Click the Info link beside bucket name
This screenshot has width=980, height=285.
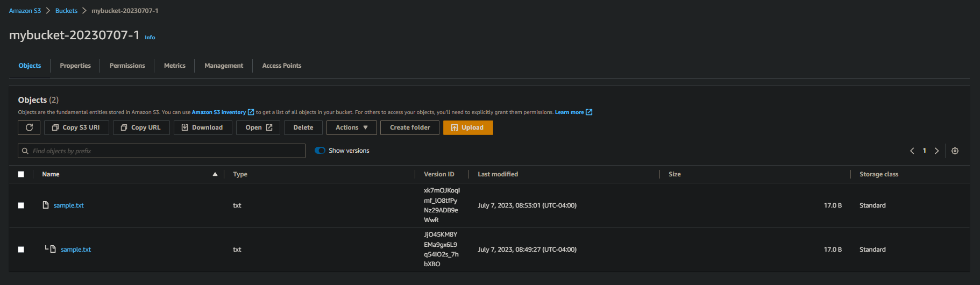[150, 38]
